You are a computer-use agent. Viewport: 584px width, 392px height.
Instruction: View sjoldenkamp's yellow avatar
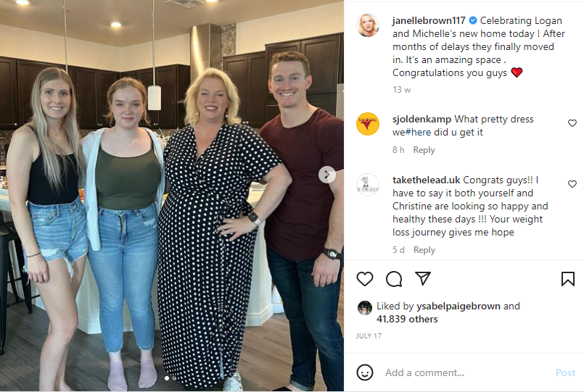[x=368, y=124]
